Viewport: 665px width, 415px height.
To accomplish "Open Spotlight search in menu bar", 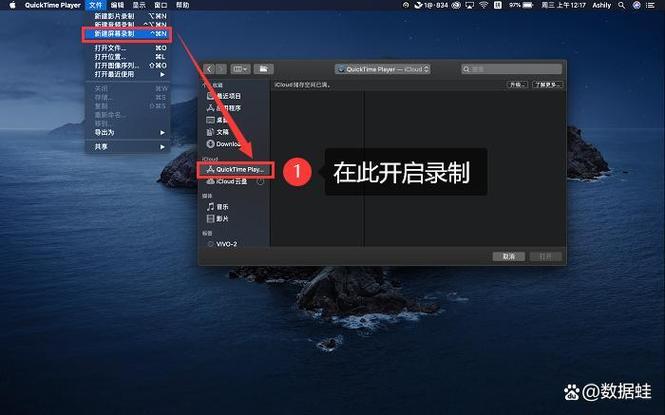I will tap(622, 5).
